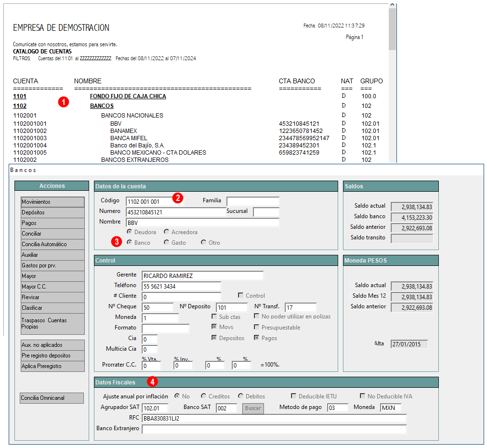Open the Movimientos action
The image size is (487, 448).
[53, 202]
